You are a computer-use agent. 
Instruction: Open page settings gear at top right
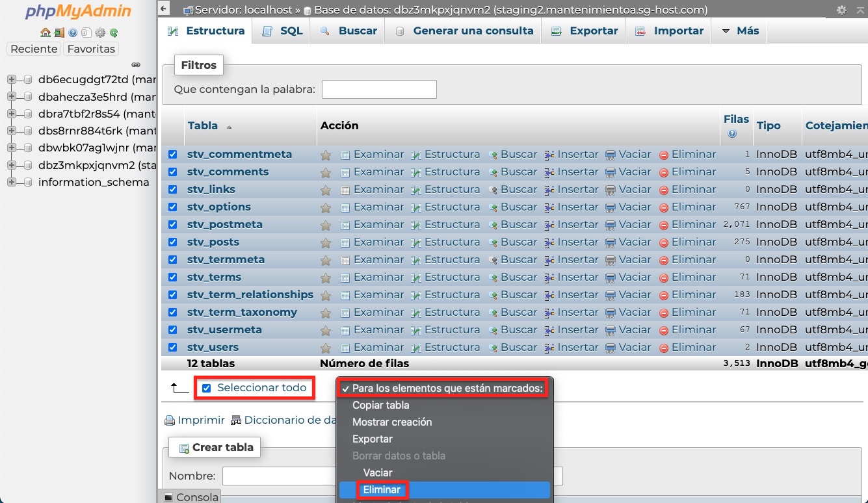(x=841, y=10)
